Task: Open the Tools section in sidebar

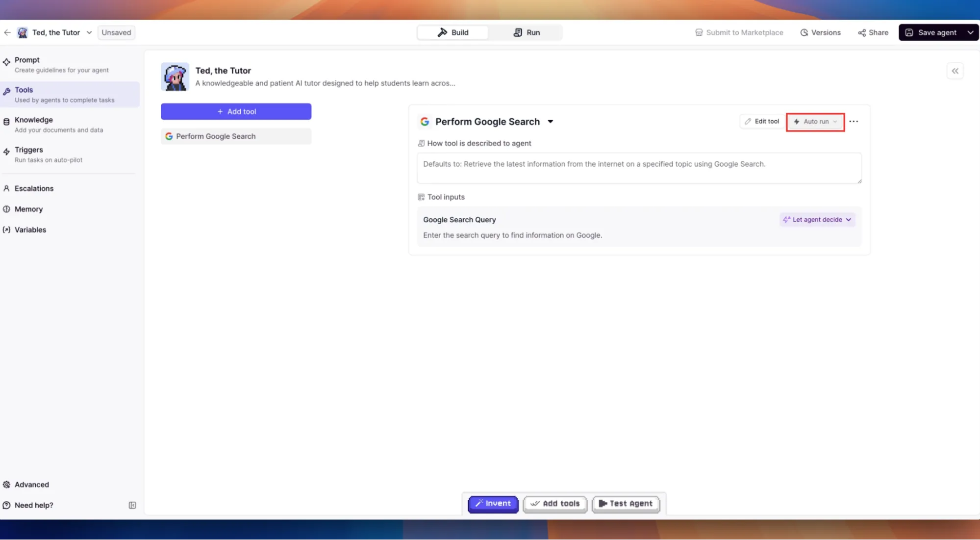Action: click(x=70, y=94)
